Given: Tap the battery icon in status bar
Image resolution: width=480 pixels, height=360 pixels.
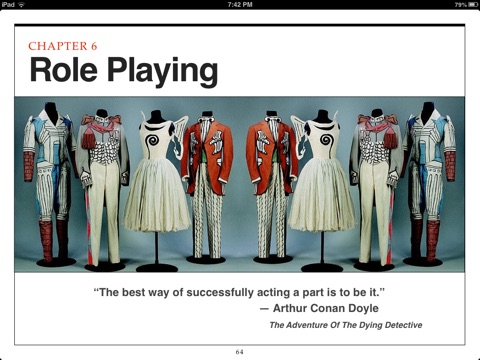Looking at the screenshot, I should [x=473, y=5].
